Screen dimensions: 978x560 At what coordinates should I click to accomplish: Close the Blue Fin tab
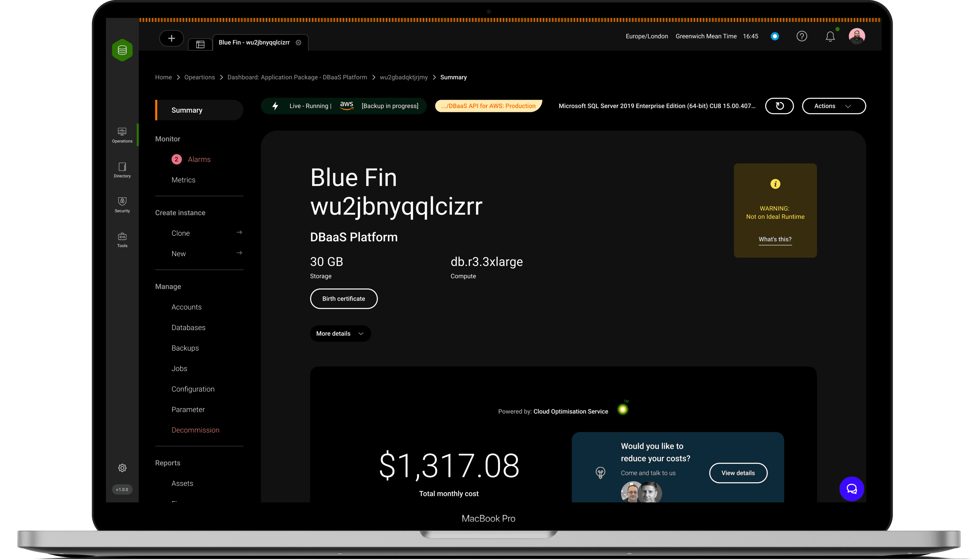pos(298,43)
